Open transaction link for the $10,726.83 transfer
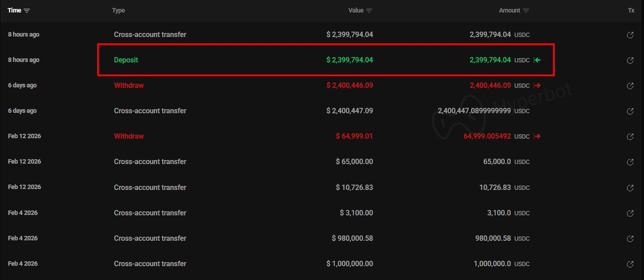 tap(631, 187)
